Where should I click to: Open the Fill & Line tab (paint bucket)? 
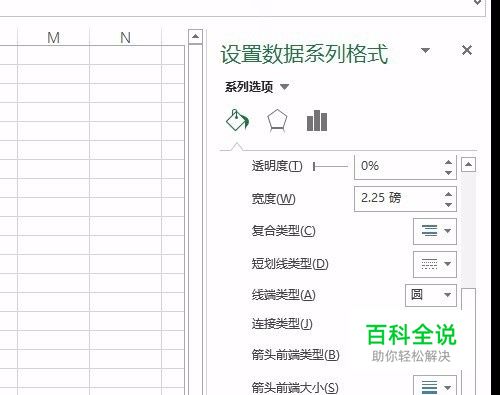coord(237,120)
